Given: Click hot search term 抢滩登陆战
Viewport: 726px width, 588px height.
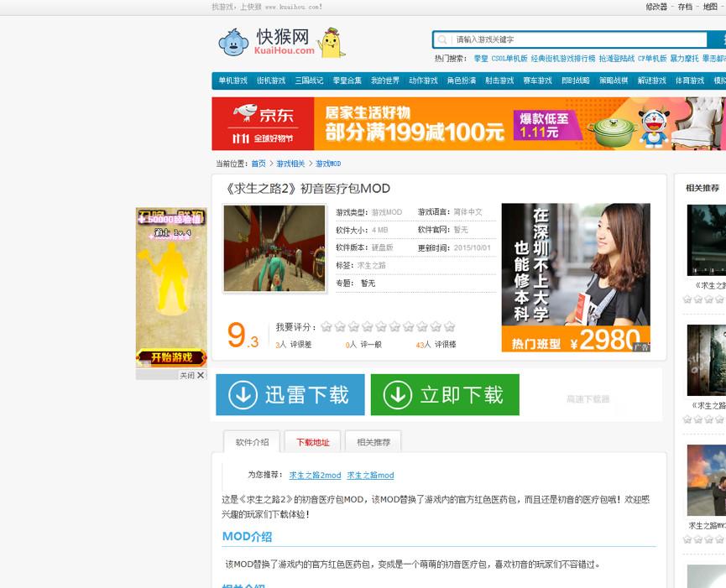Looking at the screenshot, I should click(617, 59).
